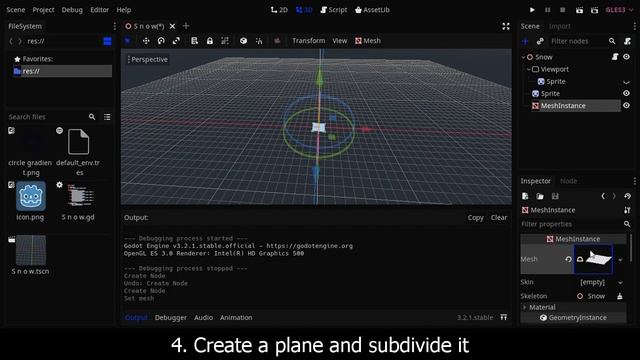Screen dimensions: 640x360
Task: Group selected children icon
Action: [x=225, y=41]
